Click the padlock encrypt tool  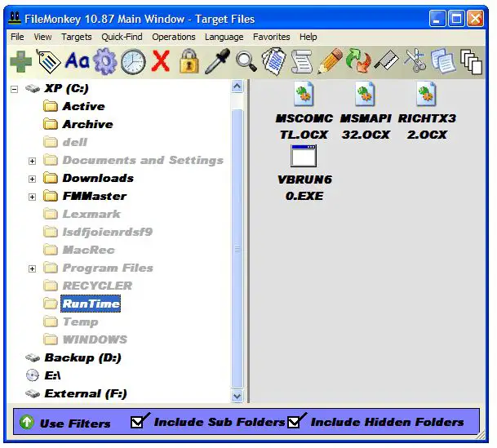pos(189,61)
